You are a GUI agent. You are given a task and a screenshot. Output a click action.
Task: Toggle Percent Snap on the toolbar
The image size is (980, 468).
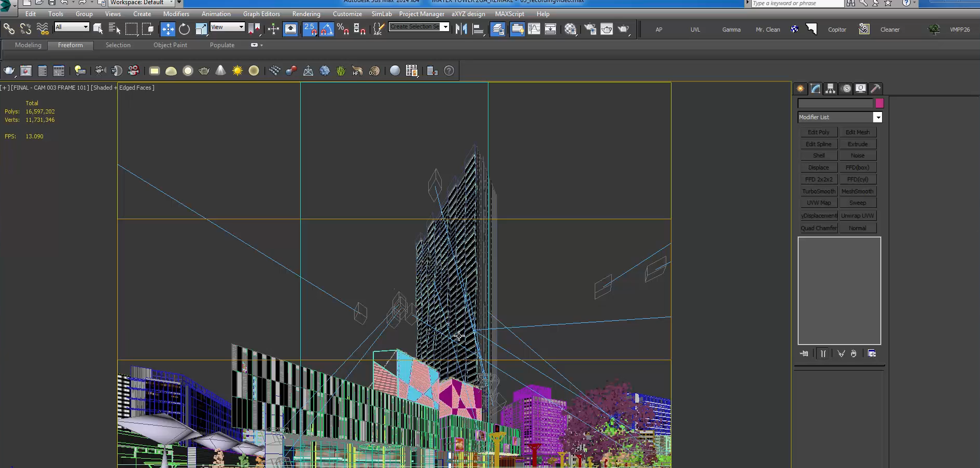[x=342, y=29]
